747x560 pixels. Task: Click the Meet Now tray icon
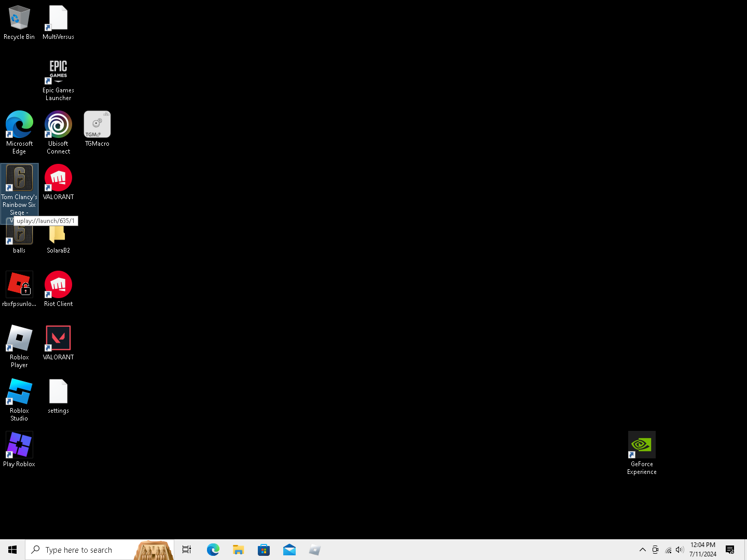click(x=655, y=550)
